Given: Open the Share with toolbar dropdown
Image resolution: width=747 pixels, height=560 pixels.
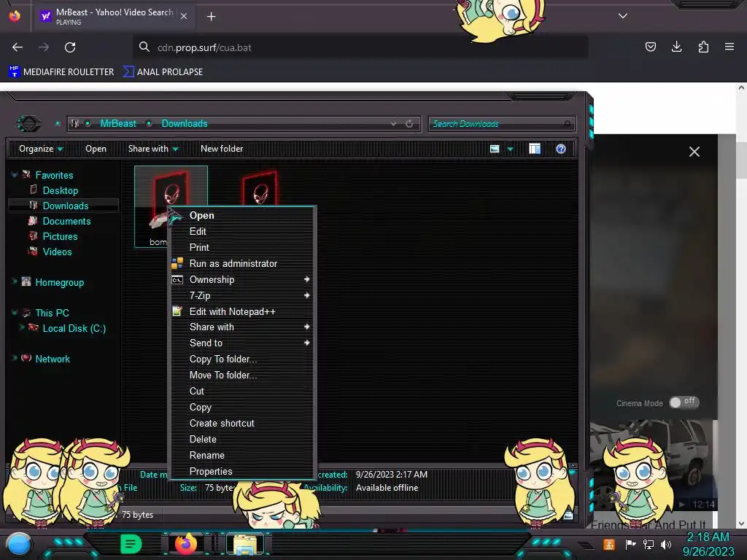Looking at the screenshot, I should click(153, 149).
